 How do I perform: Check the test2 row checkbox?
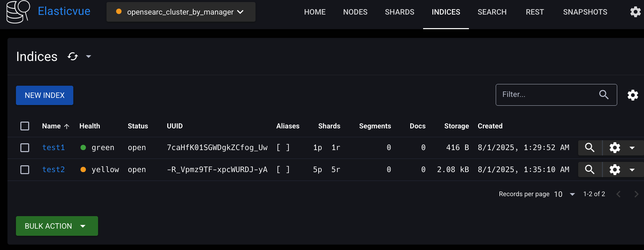(x=25, y=170)
